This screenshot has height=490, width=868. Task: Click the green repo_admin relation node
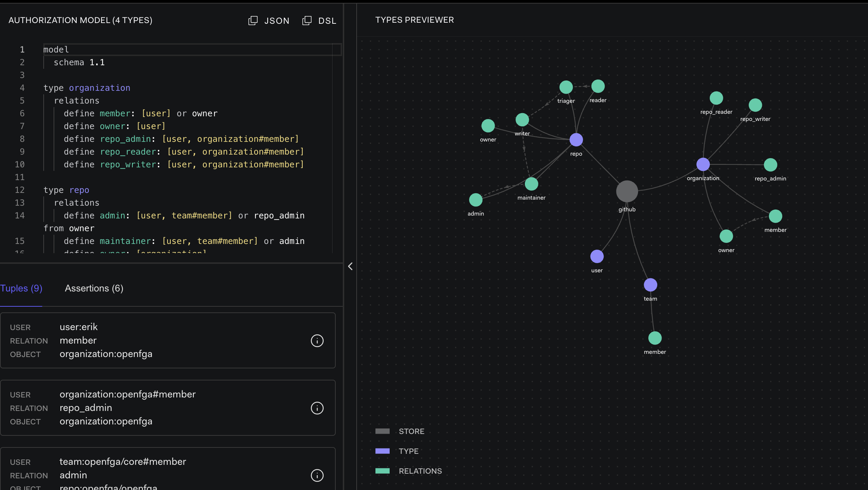pos(770,165)
